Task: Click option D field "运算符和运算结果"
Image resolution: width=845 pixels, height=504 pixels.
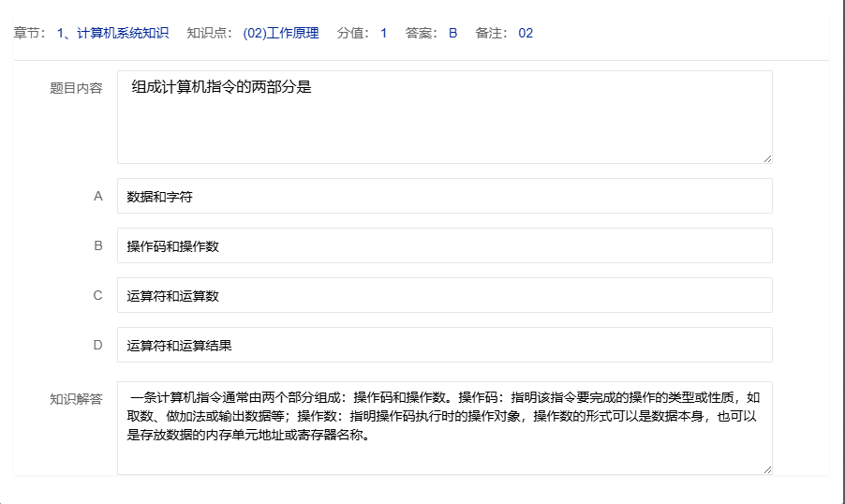Action: click(x=444, y=346)
